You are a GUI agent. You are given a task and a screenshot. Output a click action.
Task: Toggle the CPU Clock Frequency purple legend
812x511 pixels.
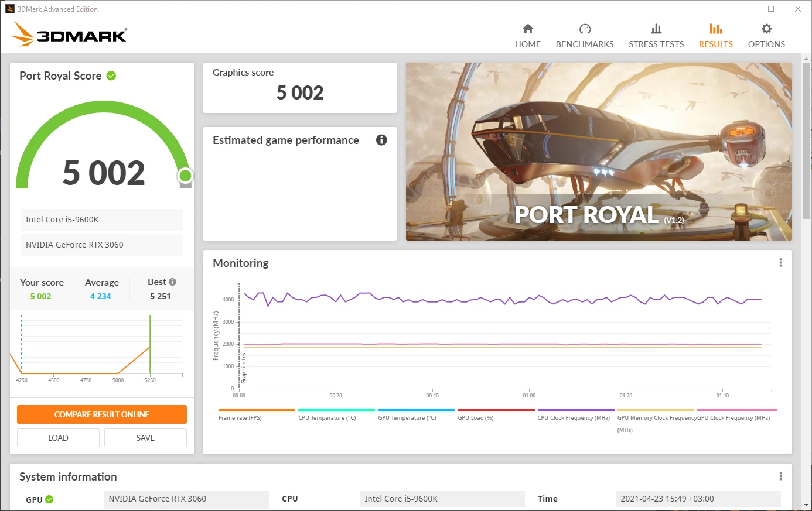(x=575, y=414)
